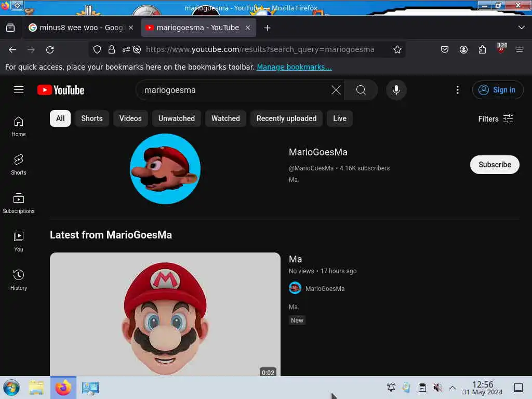Open the Pocket save icon
The image size is (532, 399).
(x=445, y=49)
